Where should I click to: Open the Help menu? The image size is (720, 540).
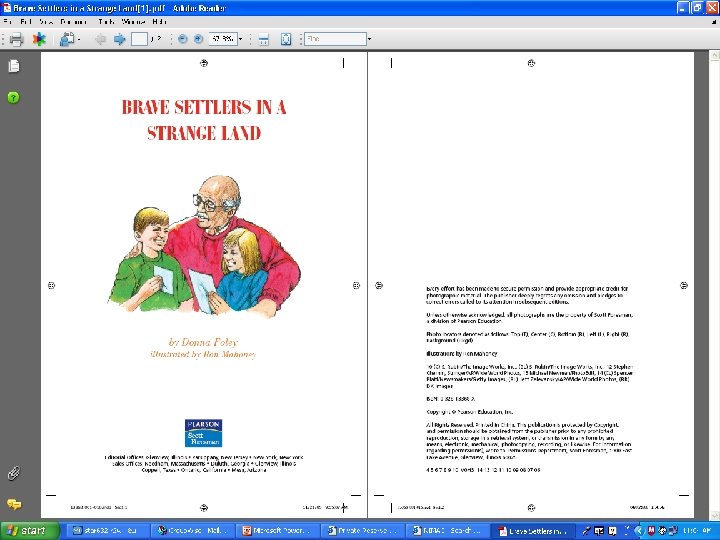(159, 22)
